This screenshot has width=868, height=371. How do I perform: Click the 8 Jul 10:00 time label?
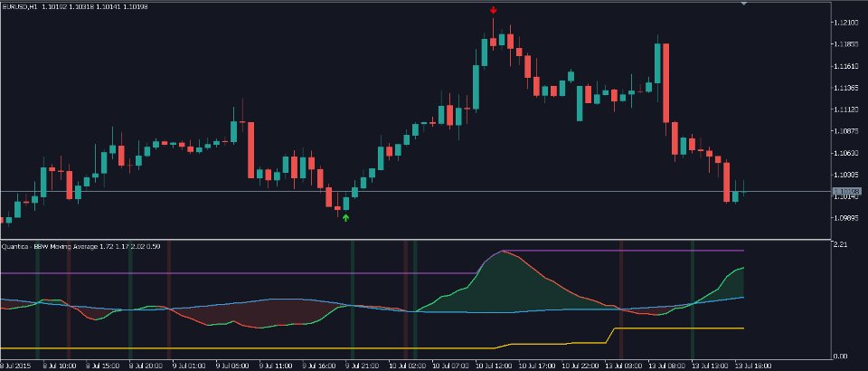(60, 366)
